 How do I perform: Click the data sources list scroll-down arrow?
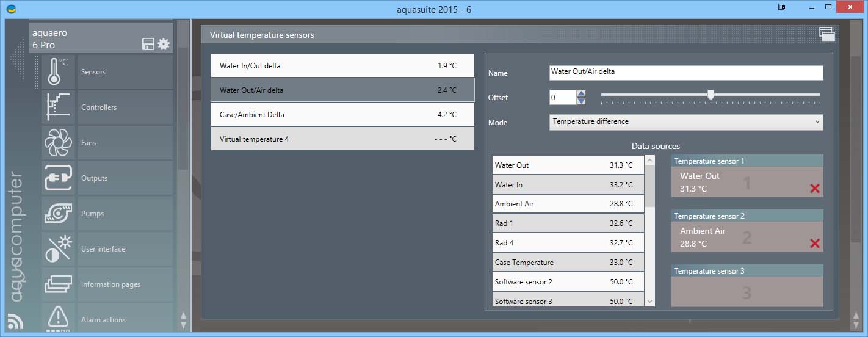pyautogui.click(x=649, y=301)
